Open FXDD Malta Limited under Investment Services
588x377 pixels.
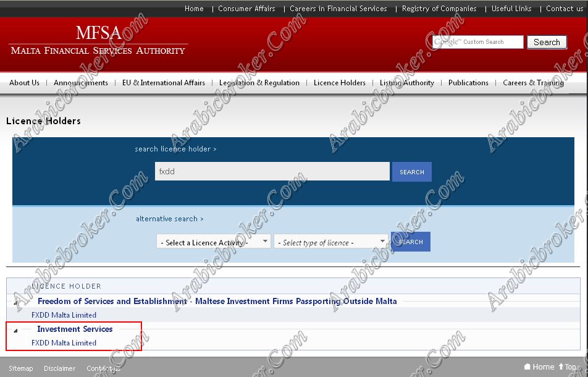coord(64,343)
